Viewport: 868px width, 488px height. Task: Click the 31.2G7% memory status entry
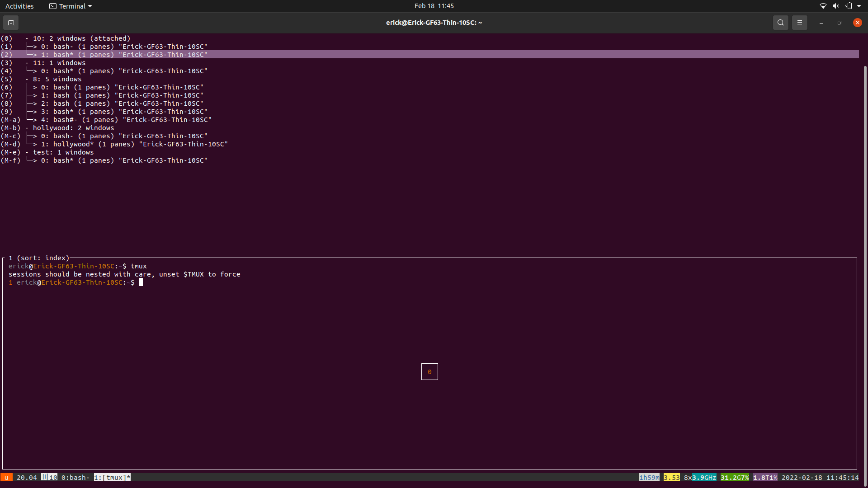click(x=735, y=478)
